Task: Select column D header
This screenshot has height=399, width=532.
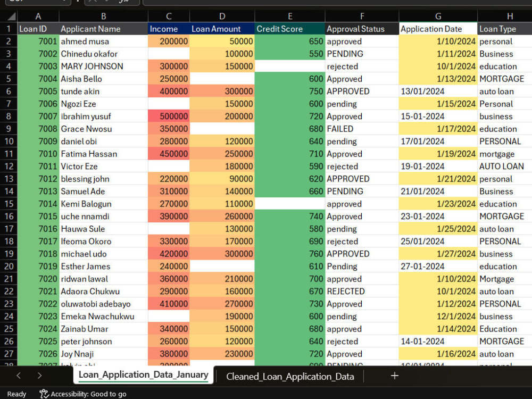Action: pyautogui.click(x=222, y=16)
